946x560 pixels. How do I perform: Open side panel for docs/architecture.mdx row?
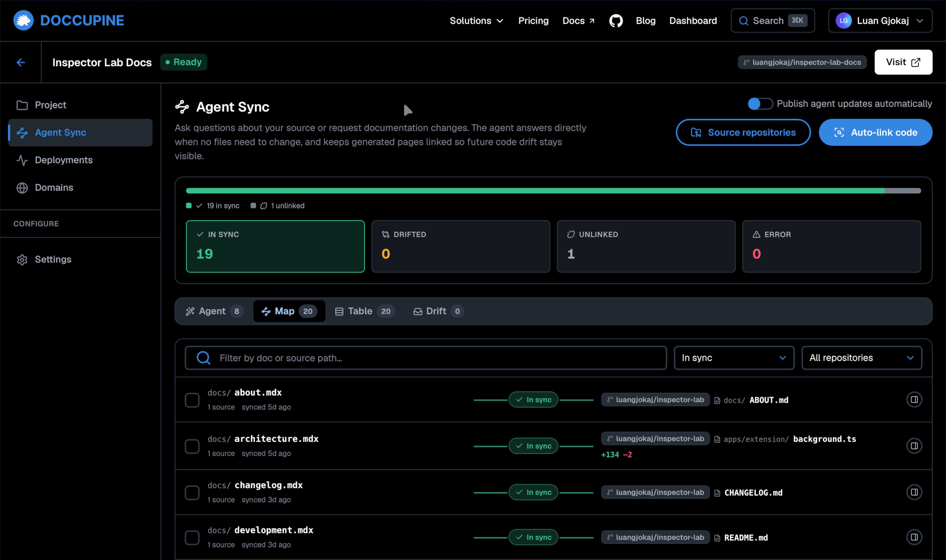click(x=914, y=446)
